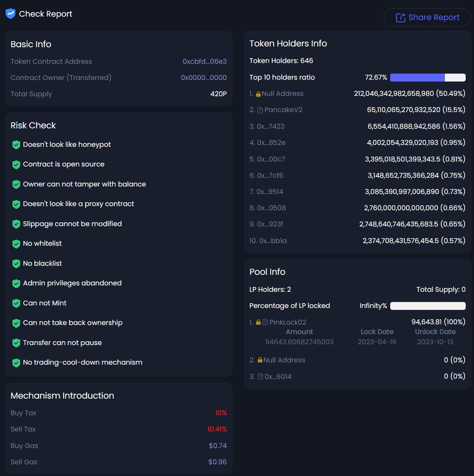Open holder address 0x...9514

(270, 192)
